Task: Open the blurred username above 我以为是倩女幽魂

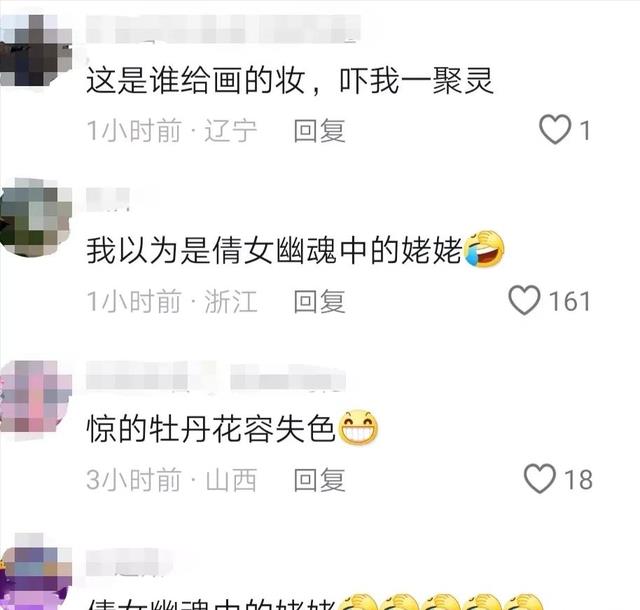Action: click(x=108, y=199)
